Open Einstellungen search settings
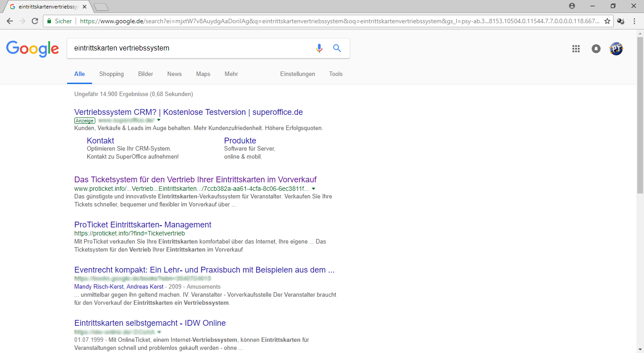 pos(297,74)
